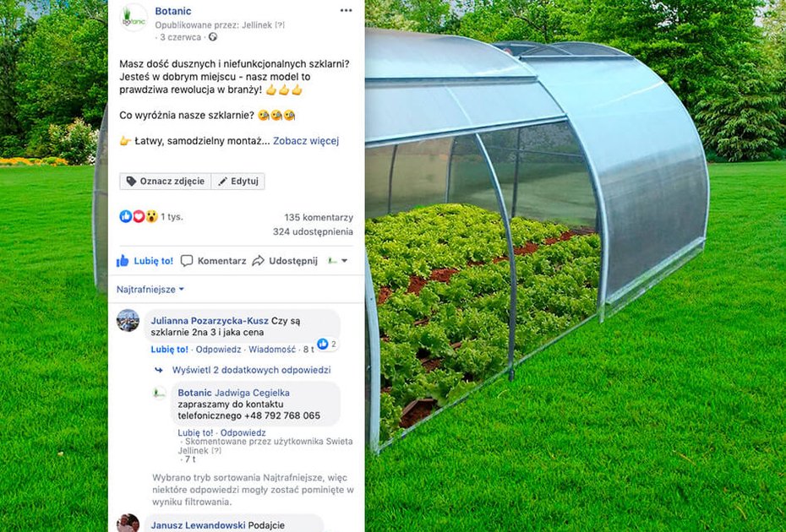Open the Janusz Lewandowski profile name link
This screenshot has width=786, height=532.
[x=198, y=525]
